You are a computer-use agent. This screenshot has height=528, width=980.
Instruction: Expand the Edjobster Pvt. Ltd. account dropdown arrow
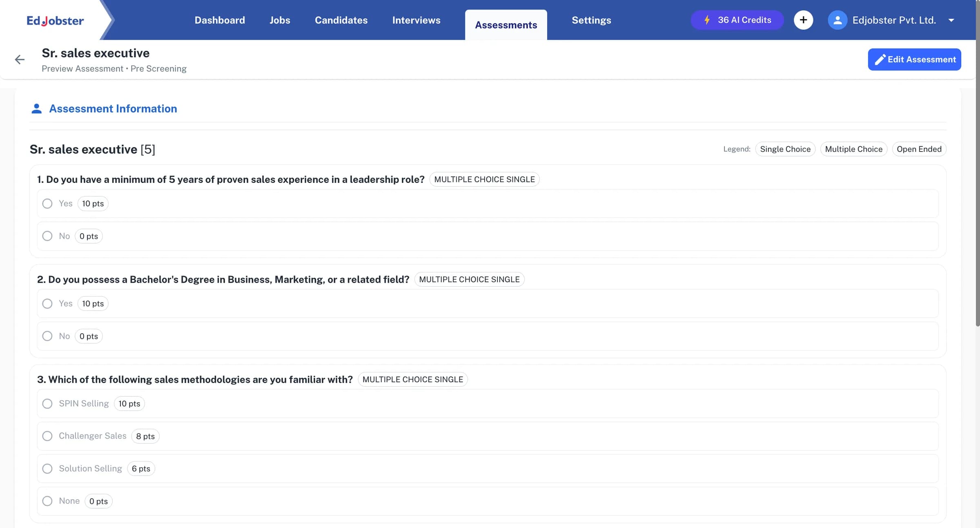tap(951, 20)
